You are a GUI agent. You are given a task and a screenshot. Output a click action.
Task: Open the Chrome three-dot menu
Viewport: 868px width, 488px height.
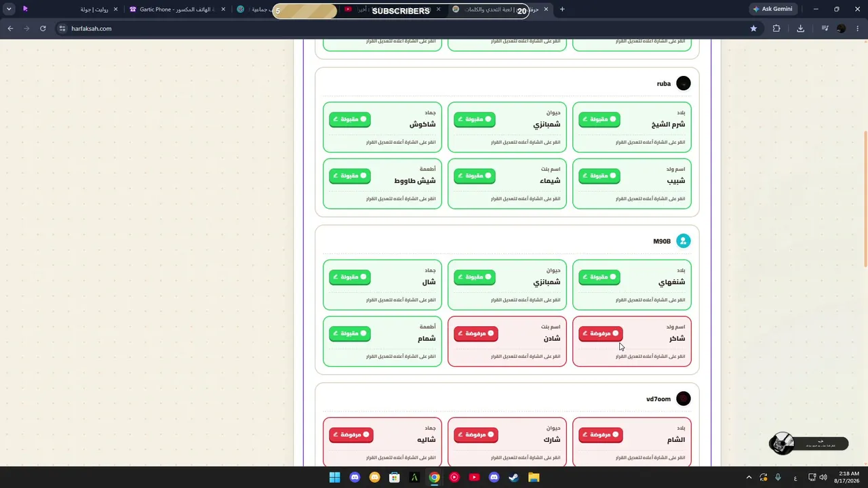point(858,28)
